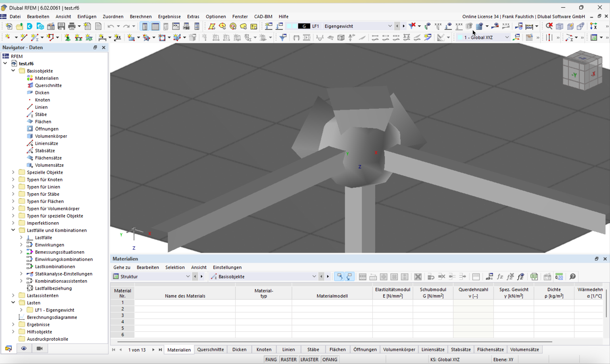The image size is (610, 364).
Task: Toggle FANG snap in status bar
Action: [271, 359]
